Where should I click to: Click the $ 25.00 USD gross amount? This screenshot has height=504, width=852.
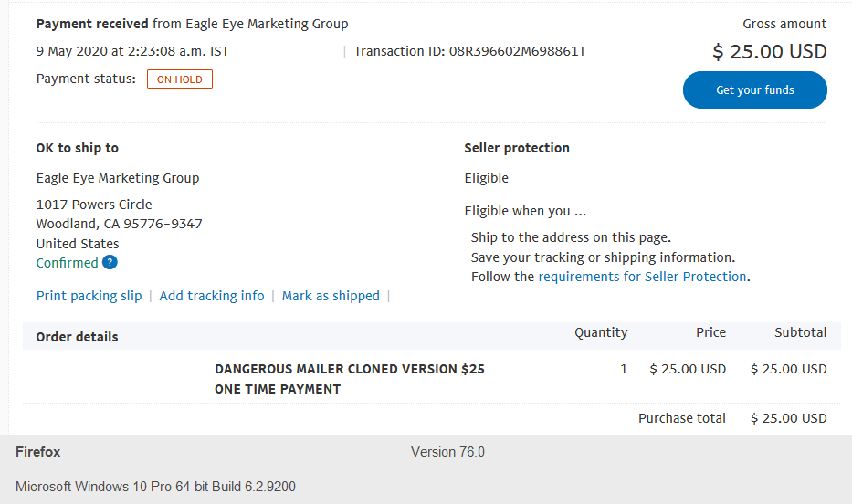click(x=770, y=52)
